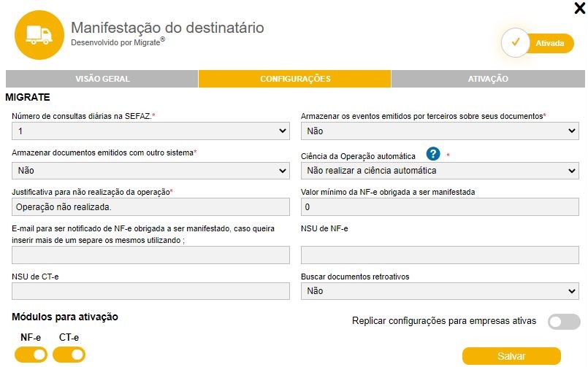Select the Configurações tab
The width and height of the screenshot is (588, 367).
coord(295,79)
